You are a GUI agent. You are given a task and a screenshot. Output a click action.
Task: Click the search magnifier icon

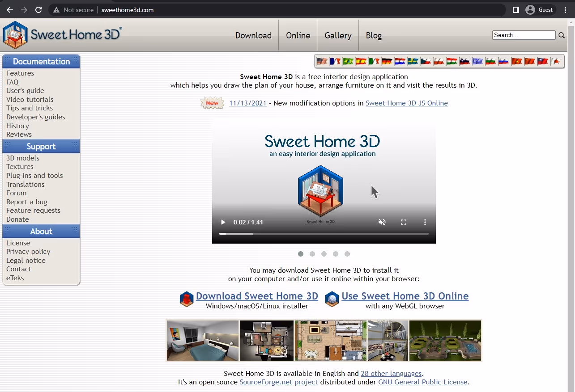point(562,35)
